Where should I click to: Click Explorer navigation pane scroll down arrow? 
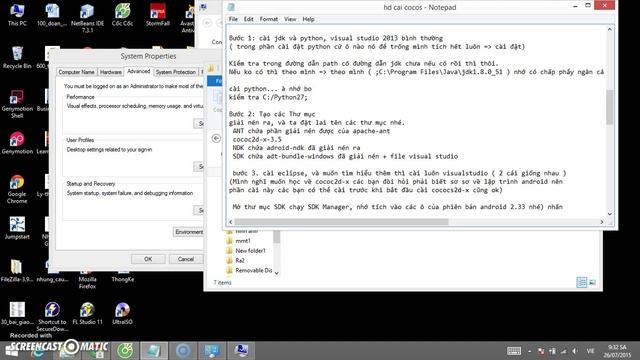tap(277, 273)
